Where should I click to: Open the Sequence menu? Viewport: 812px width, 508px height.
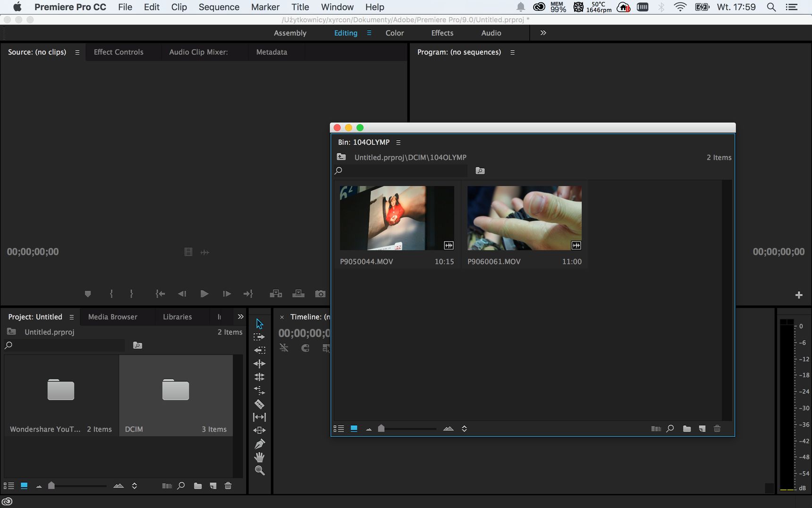(219, 7)
